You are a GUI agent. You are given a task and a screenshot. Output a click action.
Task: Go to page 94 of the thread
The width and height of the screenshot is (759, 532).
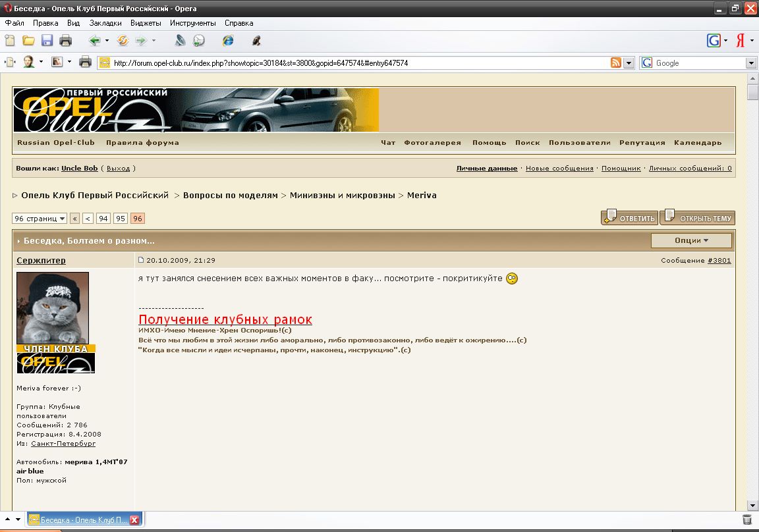coord(103,219)
